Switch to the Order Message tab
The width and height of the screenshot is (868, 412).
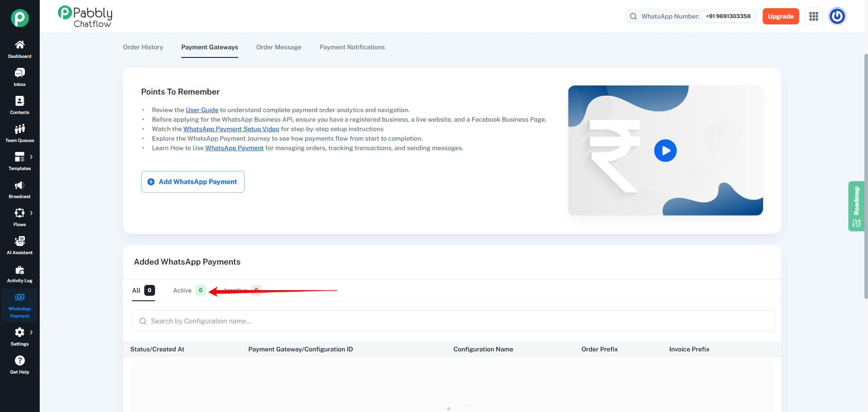pos(279,47)
